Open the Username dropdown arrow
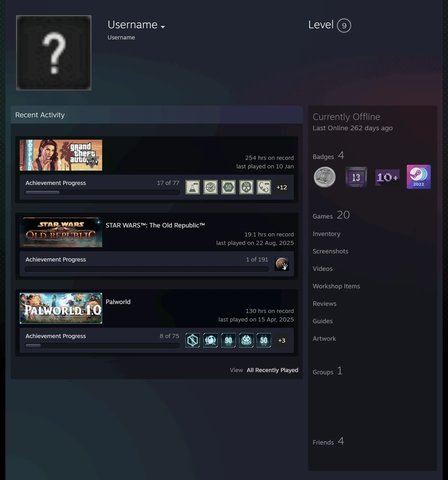This screenshot has height=480, width=448. [163, 27]
